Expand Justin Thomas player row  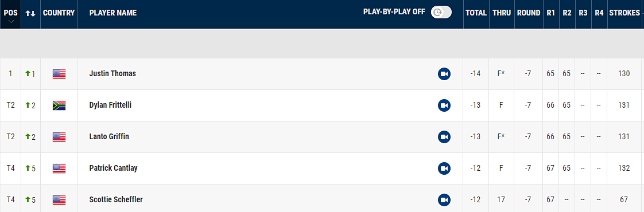(x=321, y=74)
